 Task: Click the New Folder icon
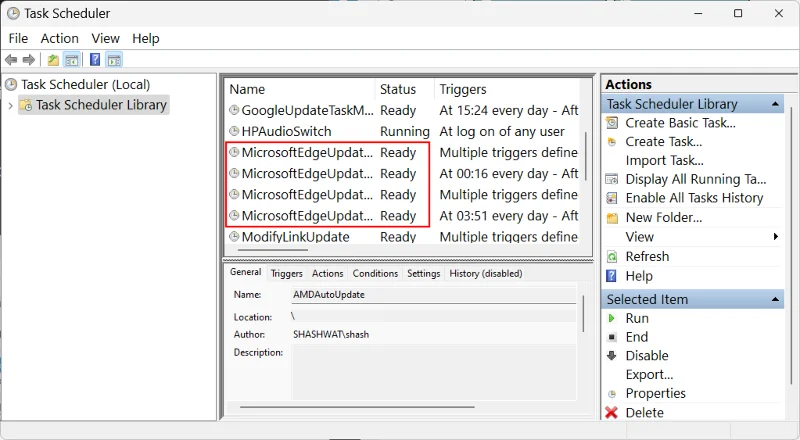click(612, 218)
